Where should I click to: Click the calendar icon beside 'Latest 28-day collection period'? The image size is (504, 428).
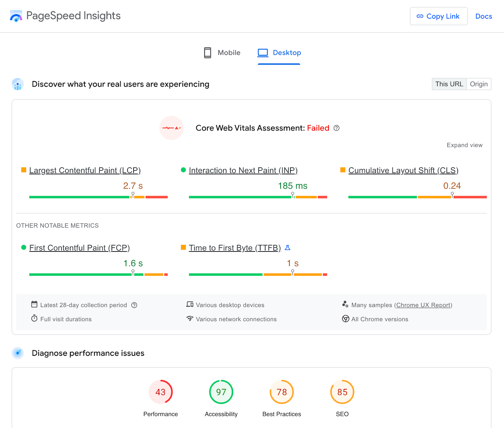coord(35,304)
